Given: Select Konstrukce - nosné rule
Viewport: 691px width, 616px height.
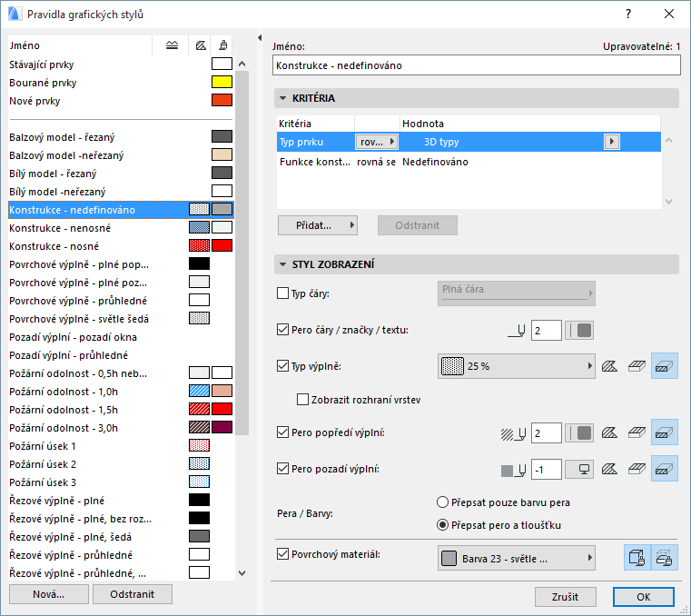Looking at the screenshot, I should point(121,246).
